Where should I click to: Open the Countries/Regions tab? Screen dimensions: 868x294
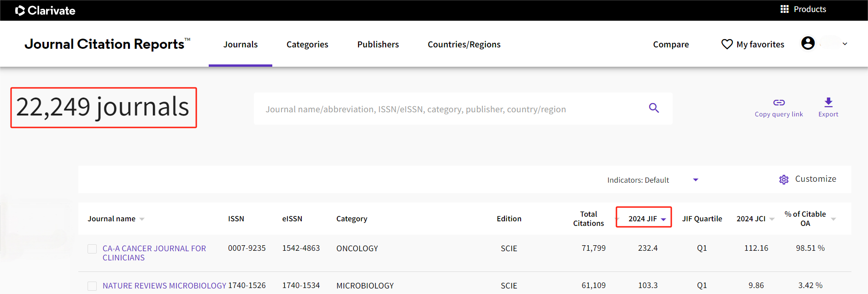[464, 45]
